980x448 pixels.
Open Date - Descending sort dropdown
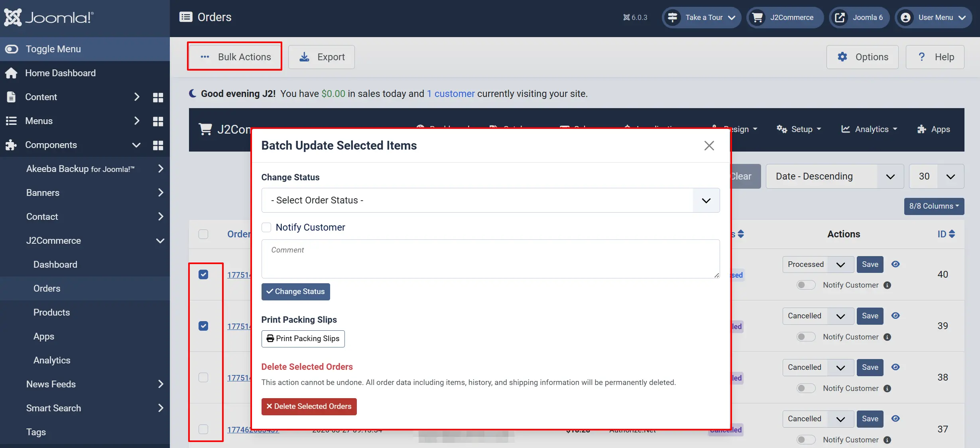(x=835, y=176)
